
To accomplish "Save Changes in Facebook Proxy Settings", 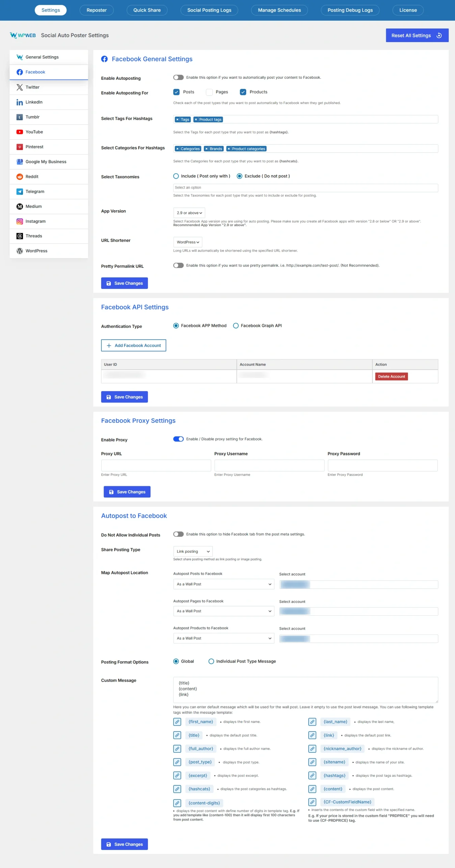I will click(x=127, y=492).
